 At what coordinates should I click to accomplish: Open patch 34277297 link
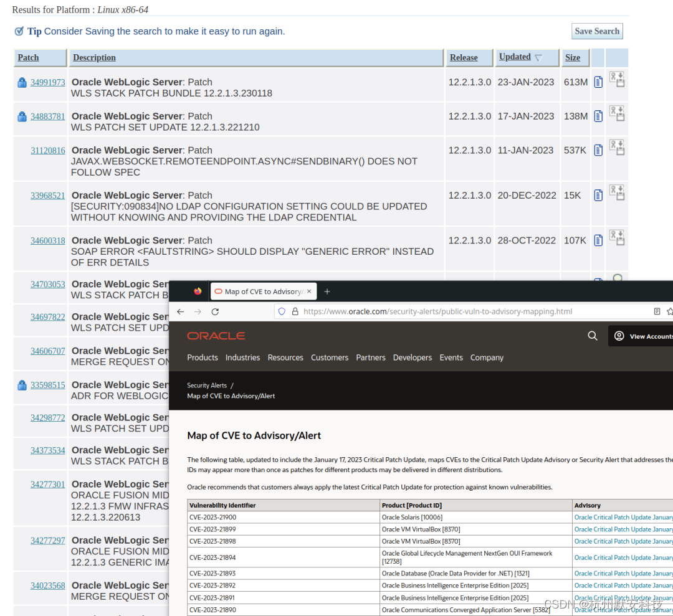point(47,541)
